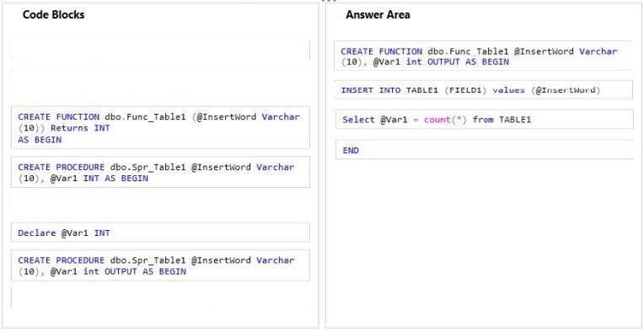
Task: Pick the CREATE PROCEDURE block without OUTPUT
Action: click(160, 173)
